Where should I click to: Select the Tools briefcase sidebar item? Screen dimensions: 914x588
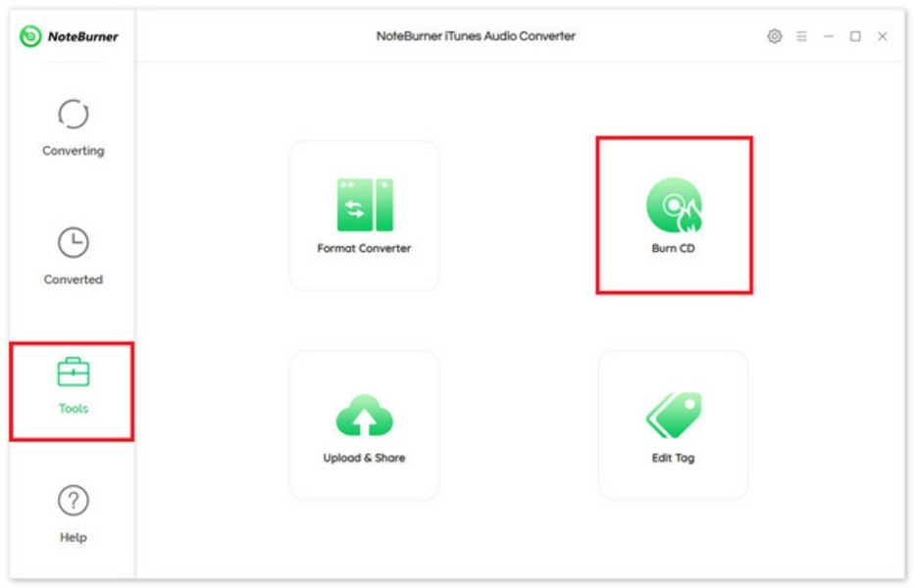73,386
